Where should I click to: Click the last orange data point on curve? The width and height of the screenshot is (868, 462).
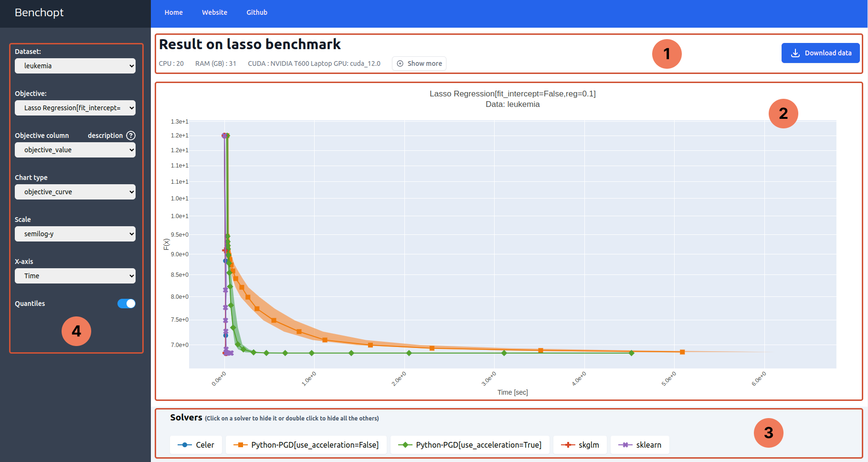[682, 352]
